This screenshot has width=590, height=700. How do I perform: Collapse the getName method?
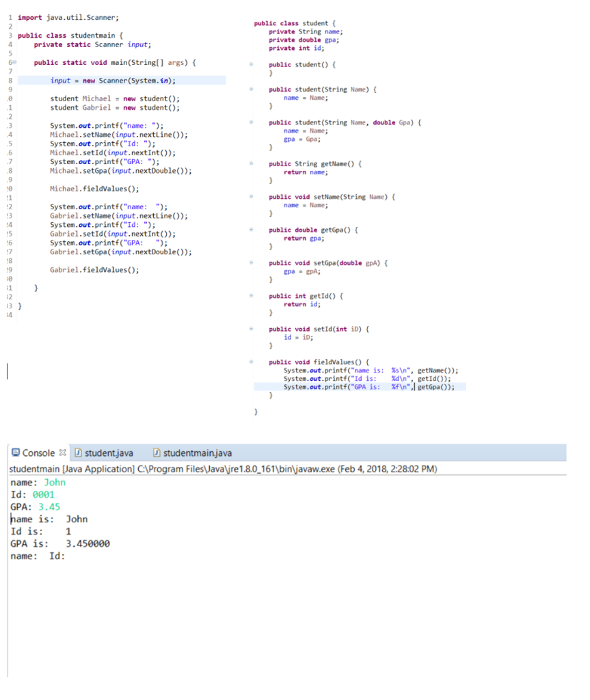click(250, 163)
